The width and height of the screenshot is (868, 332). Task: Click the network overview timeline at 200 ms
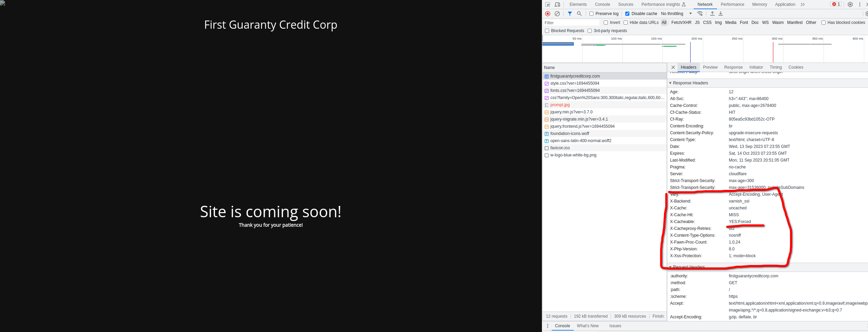pyautogui.click(x=703, y=49)
